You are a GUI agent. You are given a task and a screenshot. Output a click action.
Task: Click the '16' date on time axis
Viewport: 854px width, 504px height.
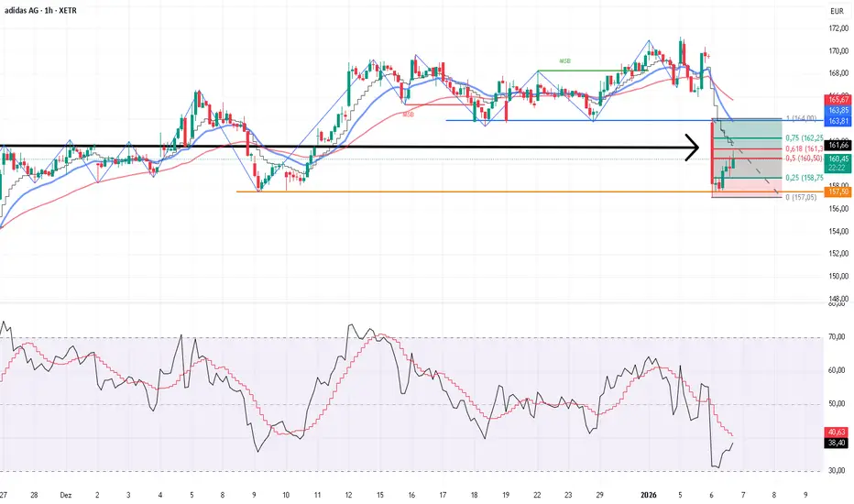coord(411,495)
